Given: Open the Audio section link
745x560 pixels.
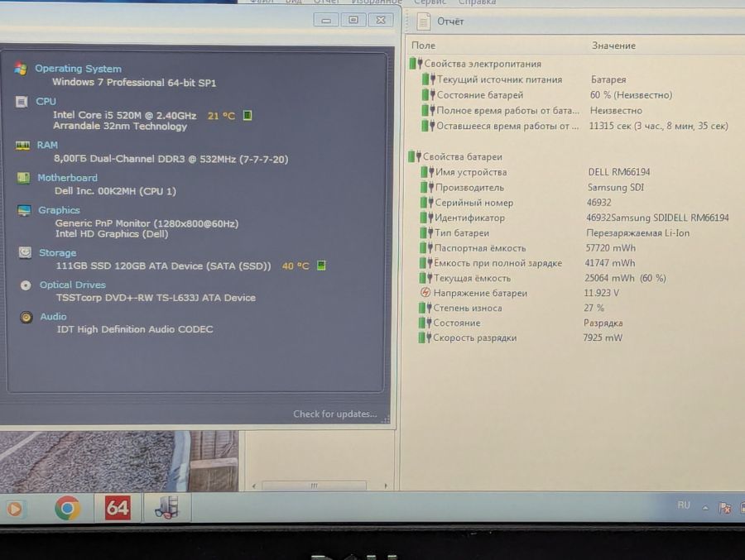Looking at the screenshot, I should click(x=53, y=316).
